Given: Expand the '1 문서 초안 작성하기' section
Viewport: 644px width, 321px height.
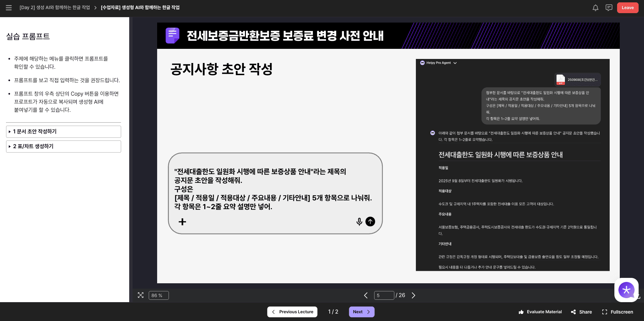Looking at the screenshot, I should click(63, 132).
